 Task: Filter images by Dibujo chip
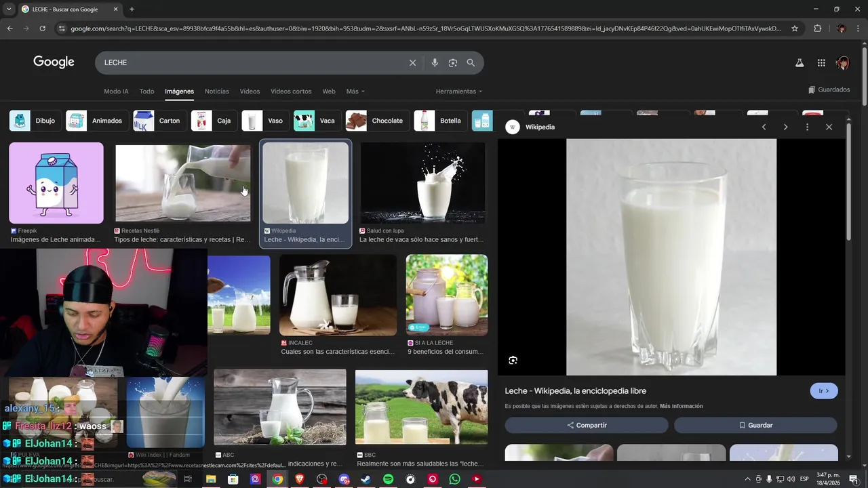[35, 121]
